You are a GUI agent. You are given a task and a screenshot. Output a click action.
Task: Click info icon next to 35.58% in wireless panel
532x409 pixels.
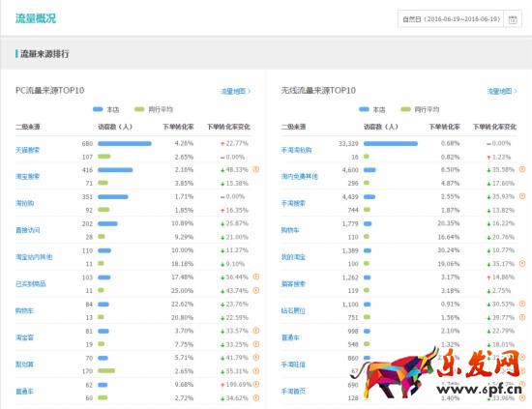click(522, 169)
